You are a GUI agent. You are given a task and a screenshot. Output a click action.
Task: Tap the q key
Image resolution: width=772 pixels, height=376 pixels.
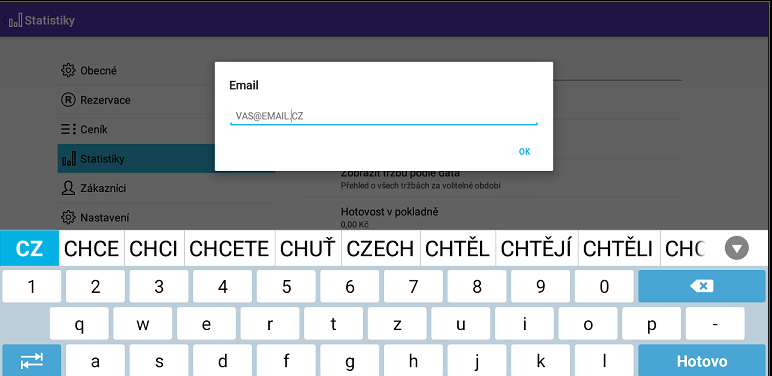click(x=79, y=324)
